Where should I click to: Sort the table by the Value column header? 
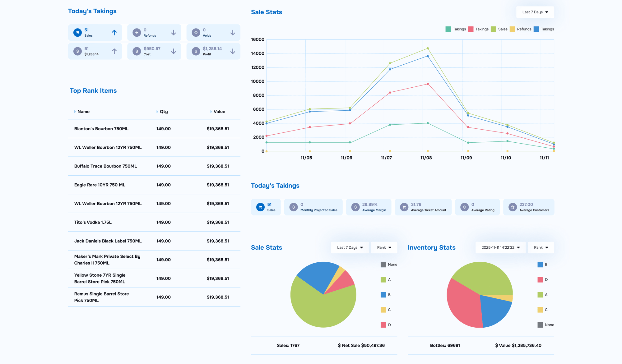click(x=219, y=112)
